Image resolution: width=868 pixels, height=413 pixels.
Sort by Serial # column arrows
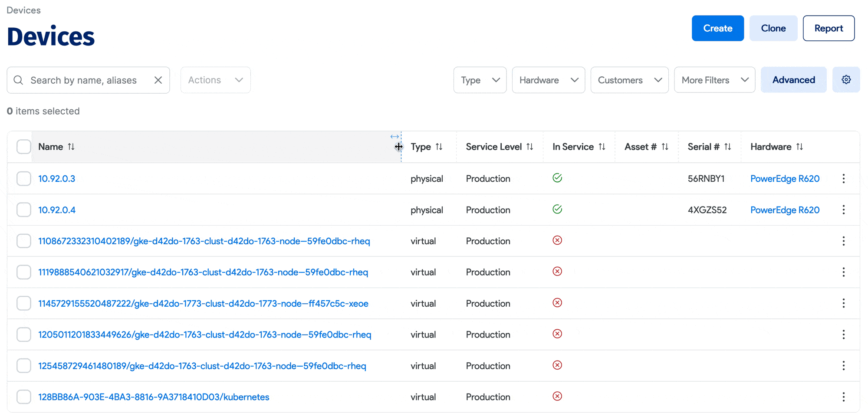click(728, 147)
